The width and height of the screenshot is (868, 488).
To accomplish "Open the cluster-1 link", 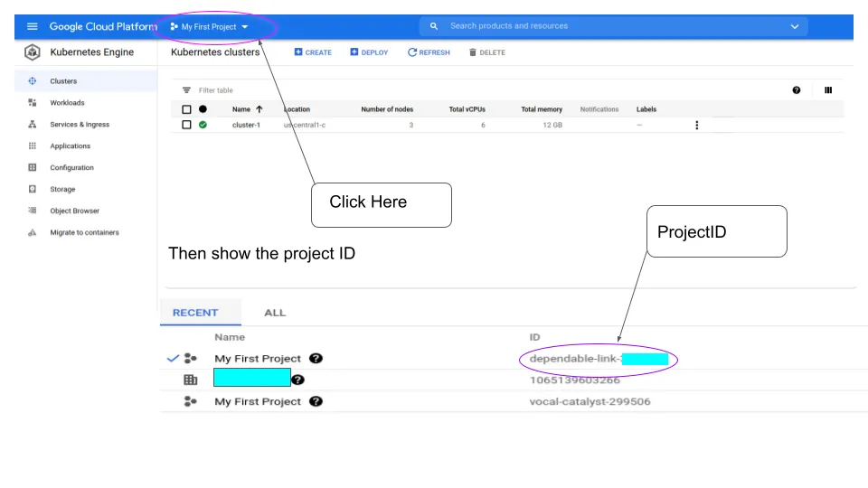I will coord(246,125).
